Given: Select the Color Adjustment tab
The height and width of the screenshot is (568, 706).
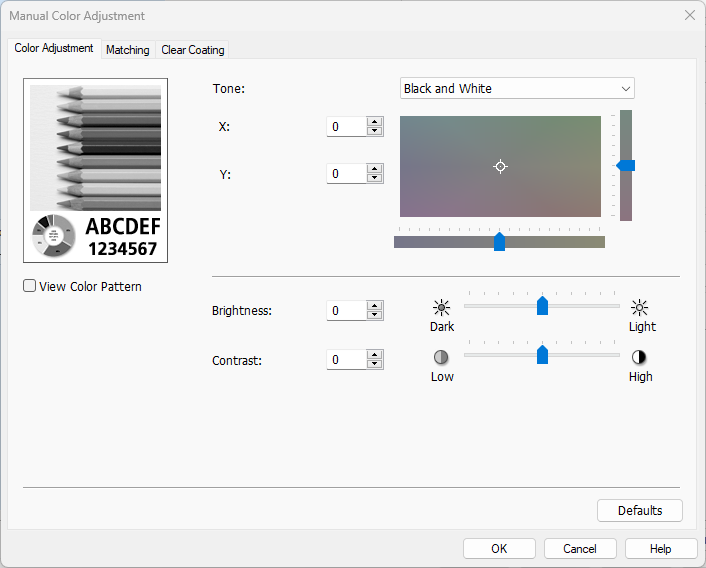Looking at the screenshot, I should (54, 48).
